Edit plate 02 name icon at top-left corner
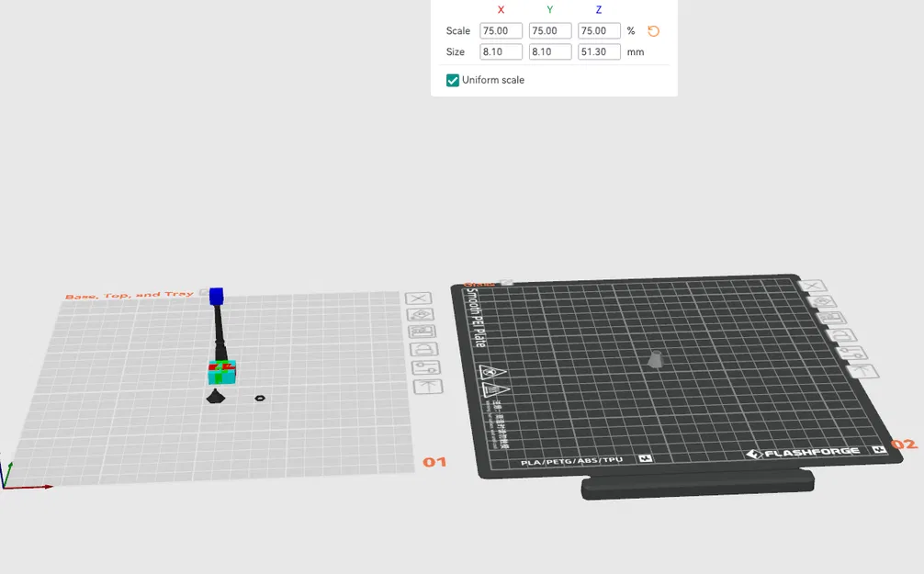Viewport: 924px width, 574px height. click(507, 283)
